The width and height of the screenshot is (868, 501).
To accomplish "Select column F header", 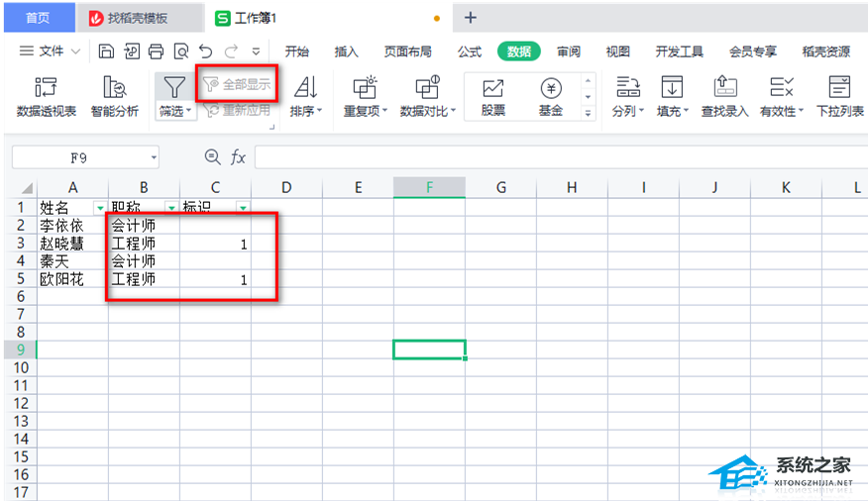I will (429, 187).
